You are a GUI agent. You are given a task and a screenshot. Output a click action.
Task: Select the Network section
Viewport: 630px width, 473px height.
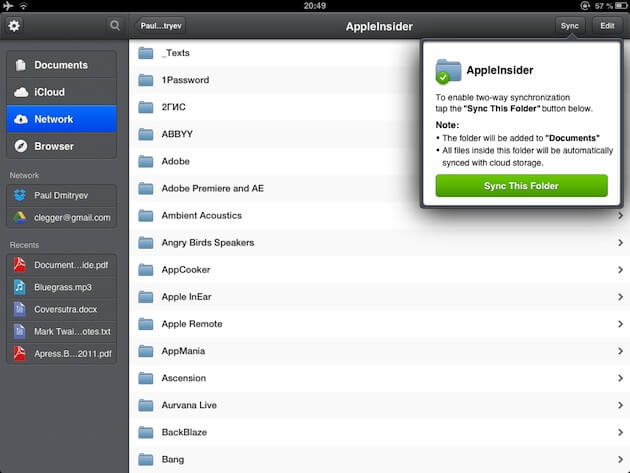(61, 119)
